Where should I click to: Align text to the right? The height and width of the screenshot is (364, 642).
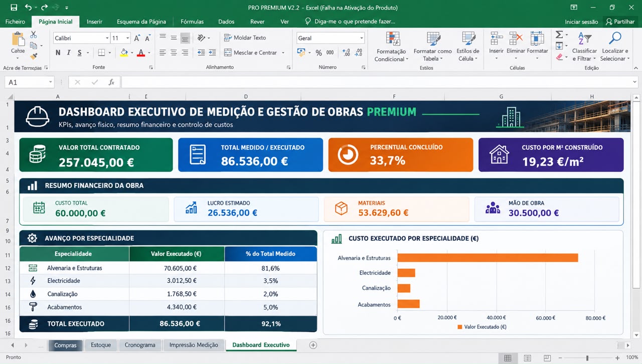(185, 53)
